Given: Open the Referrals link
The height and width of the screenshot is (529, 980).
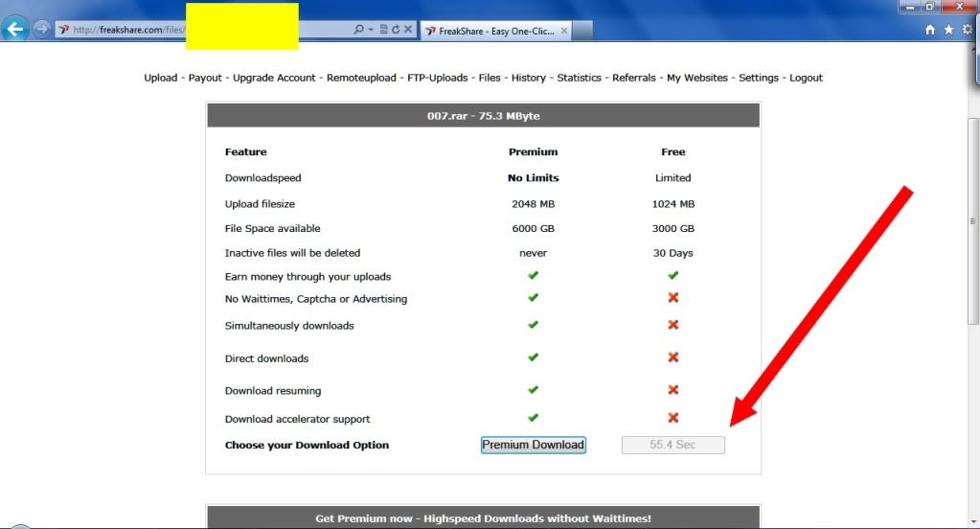Looking at the screenshot, I should tap(634, 78).
